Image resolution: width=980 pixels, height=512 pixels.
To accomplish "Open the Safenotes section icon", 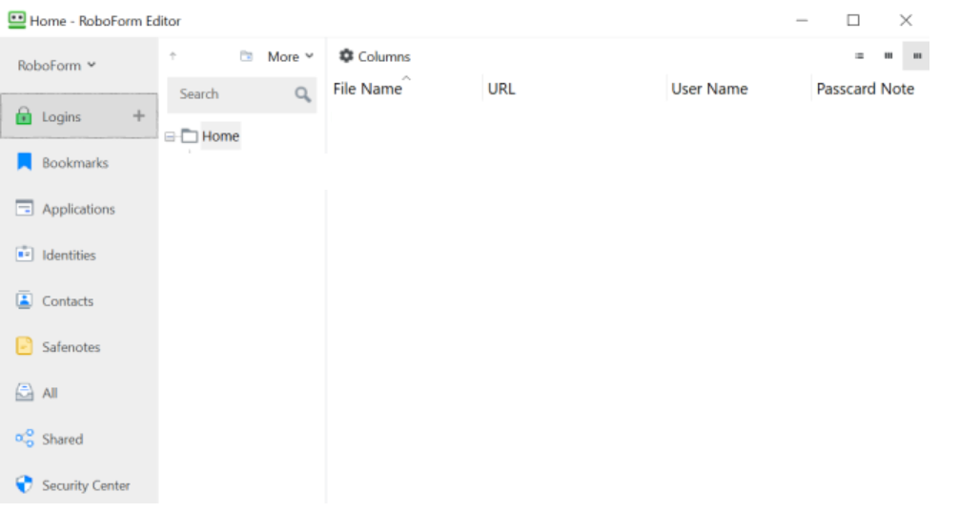I will [25, 346].
